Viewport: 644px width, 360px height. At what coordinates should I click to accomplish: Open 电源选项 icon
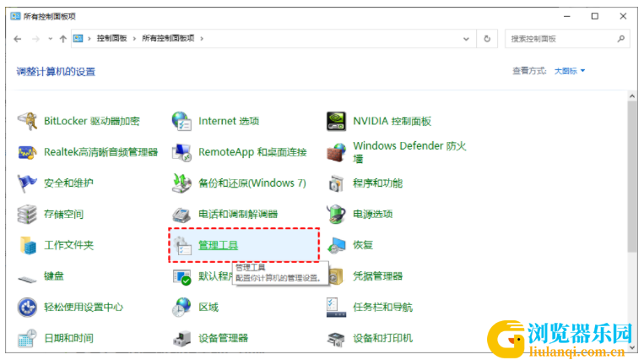tap(336, 215)
